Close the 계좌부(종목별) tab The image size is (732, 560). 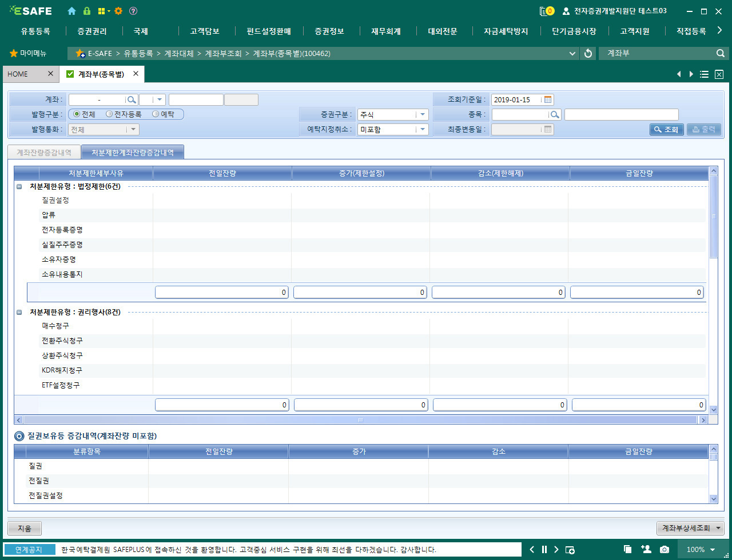[x=136, y=74]
